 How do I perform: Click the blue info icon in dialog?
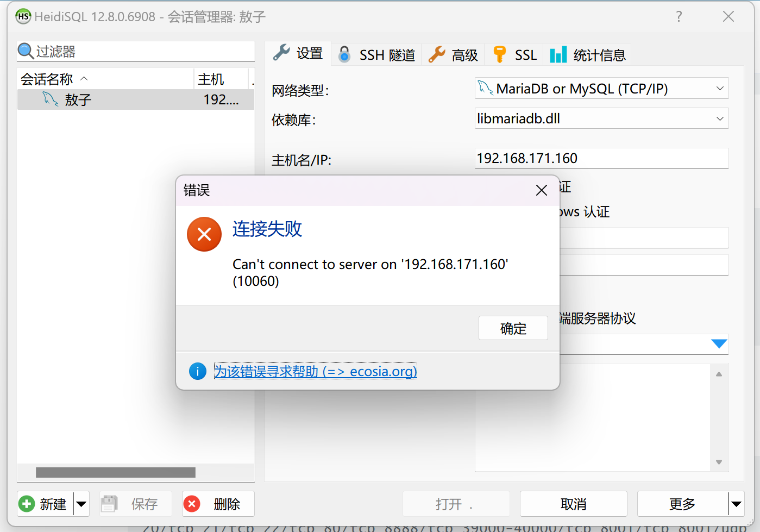click(198, 371)
